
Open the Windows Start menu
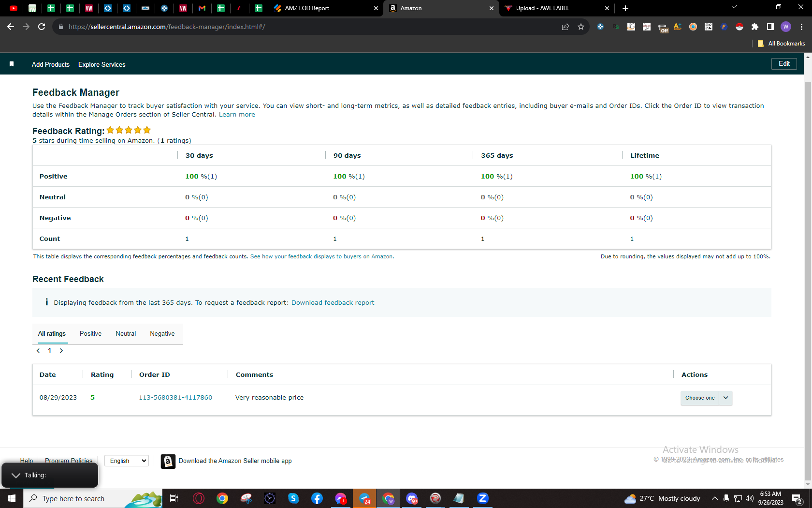coord(12,498)
